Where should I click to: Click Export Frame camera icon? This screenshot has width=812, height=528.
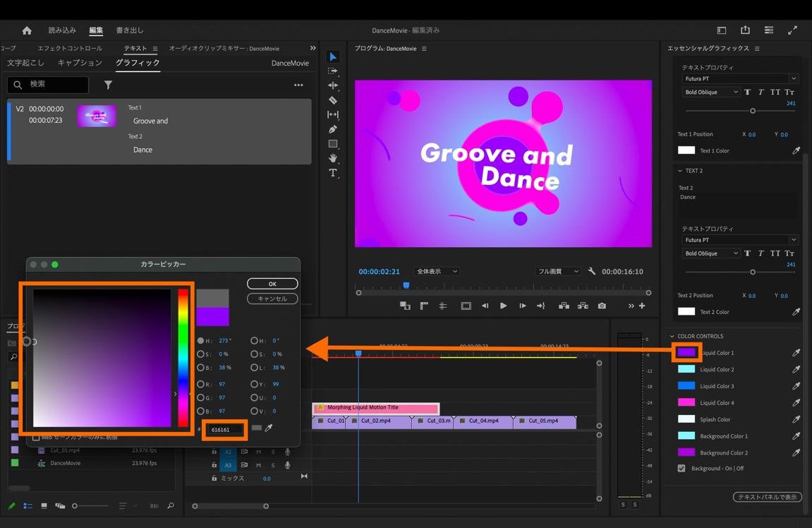tap(602, 306)
